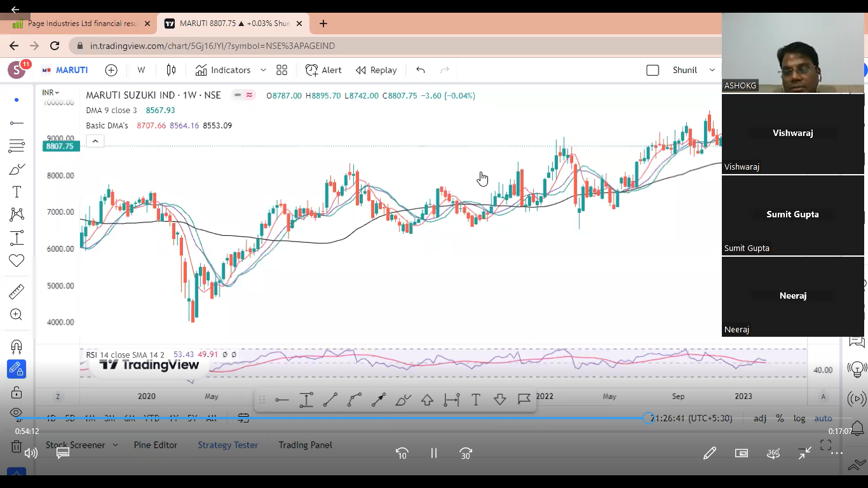Open the Shunil layout dropdown arrow
The image size is (868, 488).
click(x=712, y=70)
